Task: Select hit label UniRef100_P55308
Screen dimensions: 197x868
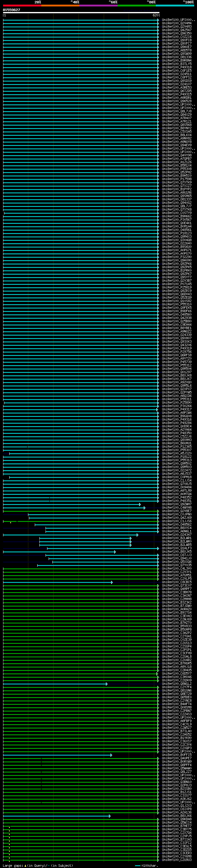Action: [177, 169]
